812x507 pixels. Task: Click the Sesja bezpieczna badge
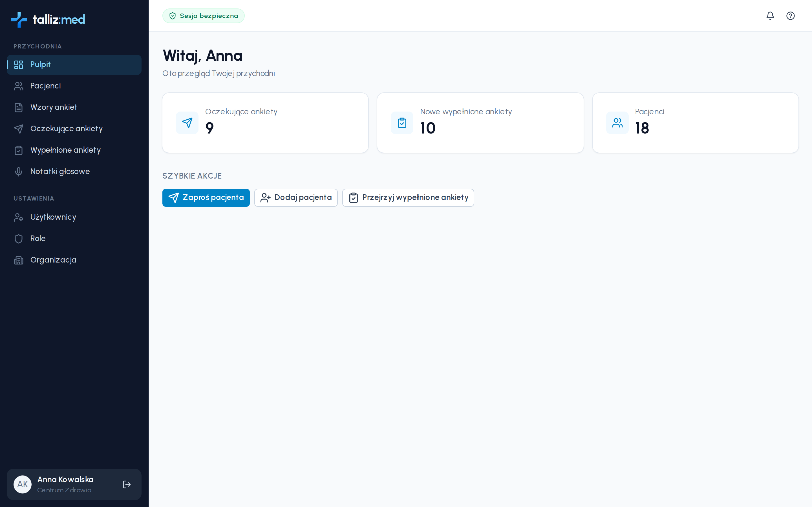click(203, 16)
